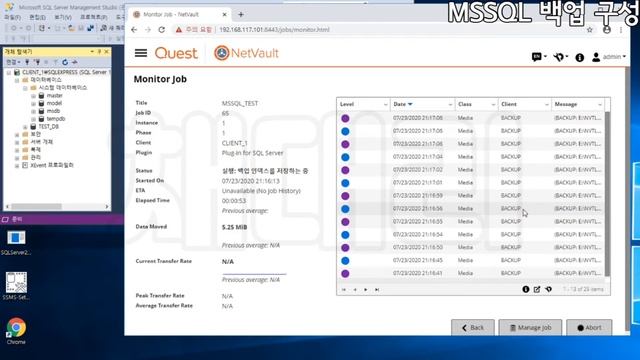Click the Quest logo
Viewport: 640px width, 360px height.
tap(176, 53)
